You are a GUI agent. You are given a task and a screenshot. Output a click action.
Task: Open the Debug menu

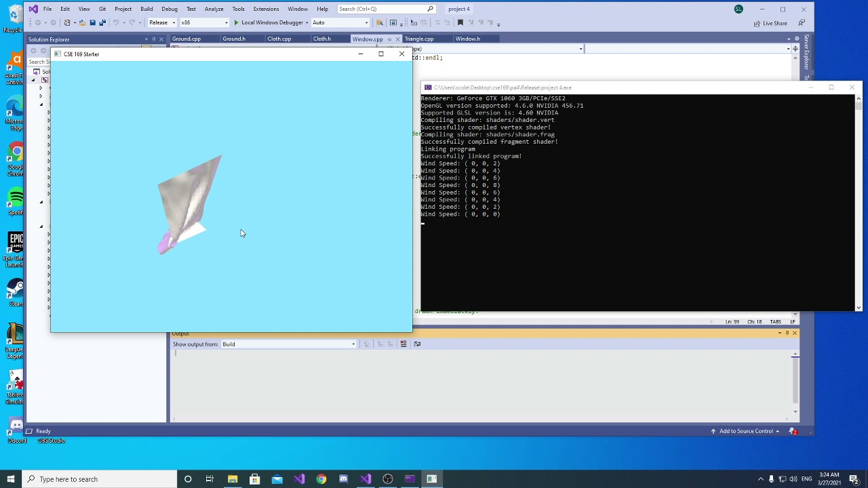(170, 9)
